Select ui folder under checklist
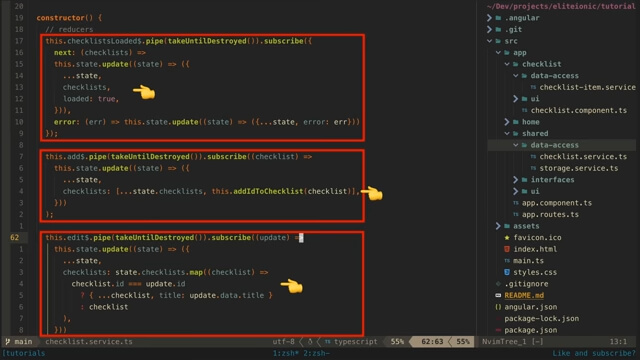 pyautogui.click(x=535, y=99)
